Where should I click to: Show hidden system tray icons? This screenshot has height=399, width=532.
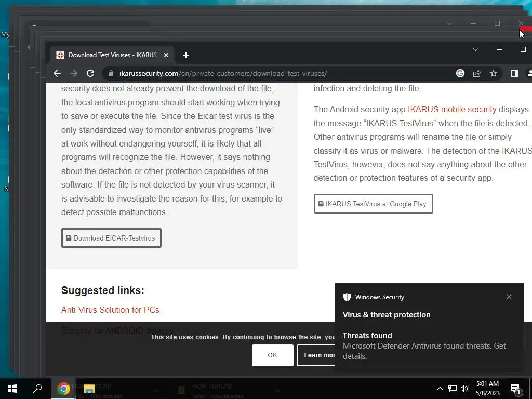point(440,389)
